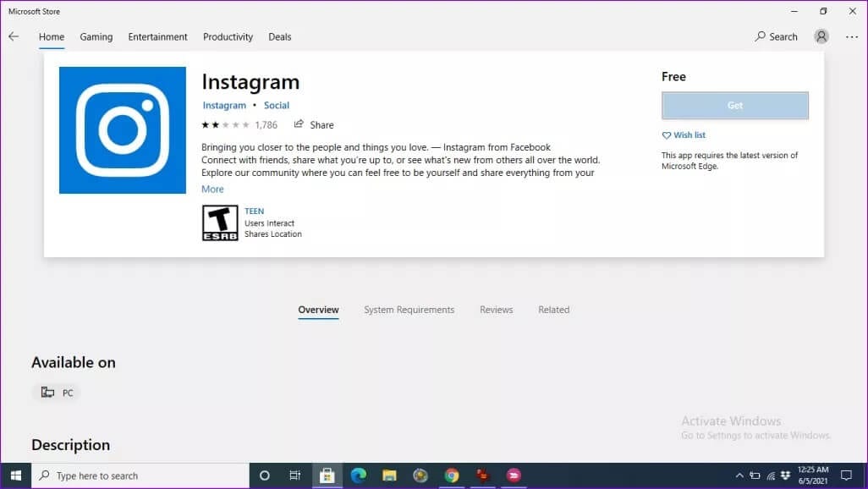868x489 pixels.
Task: Click the Dropbox tray icon
Action: point(786,475)
